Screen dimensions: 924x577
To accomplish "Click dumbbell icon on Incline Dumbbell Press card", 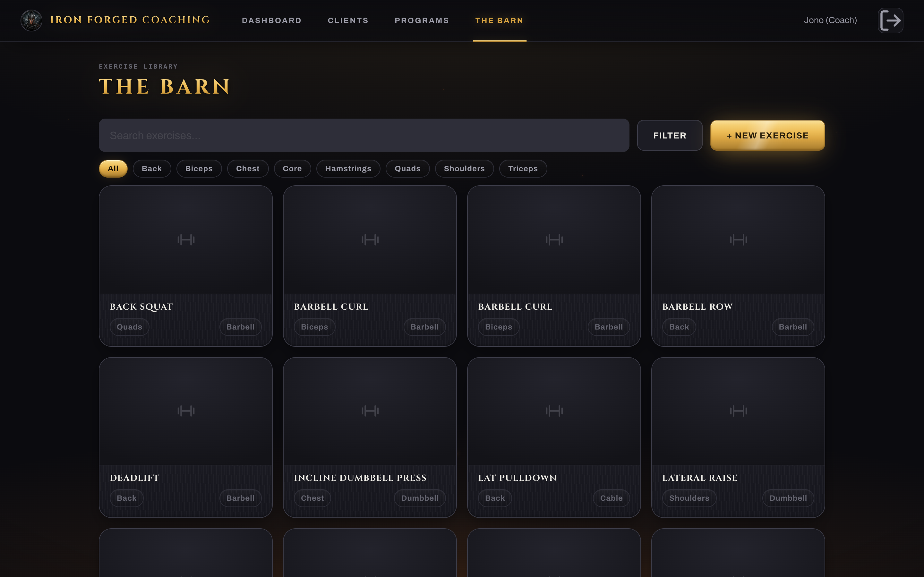I will (370, 411).
